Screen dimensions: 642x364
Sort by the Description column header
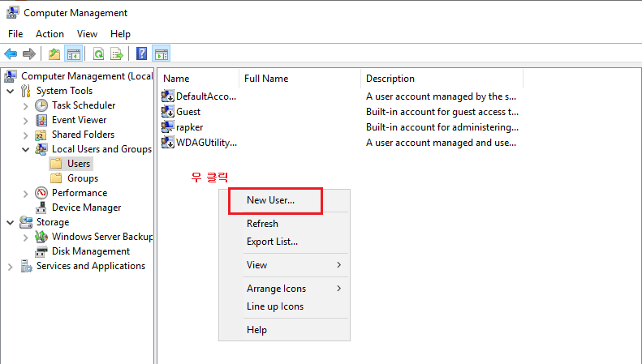[442, 79]
